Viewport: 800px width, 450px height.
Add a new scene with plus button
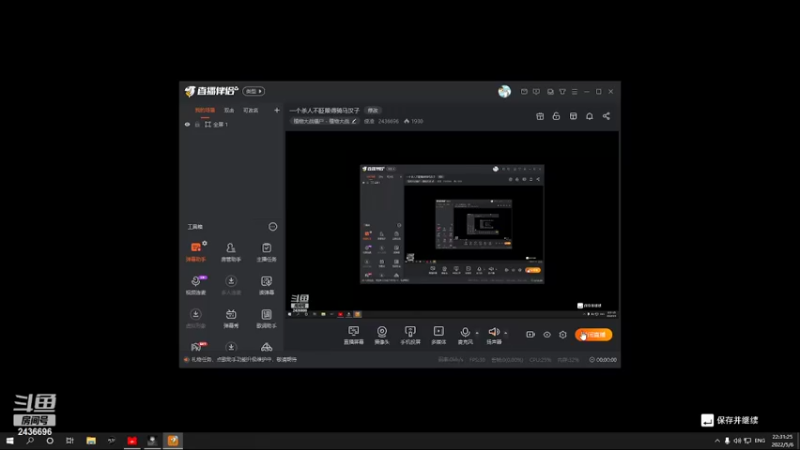pos(277,110)
